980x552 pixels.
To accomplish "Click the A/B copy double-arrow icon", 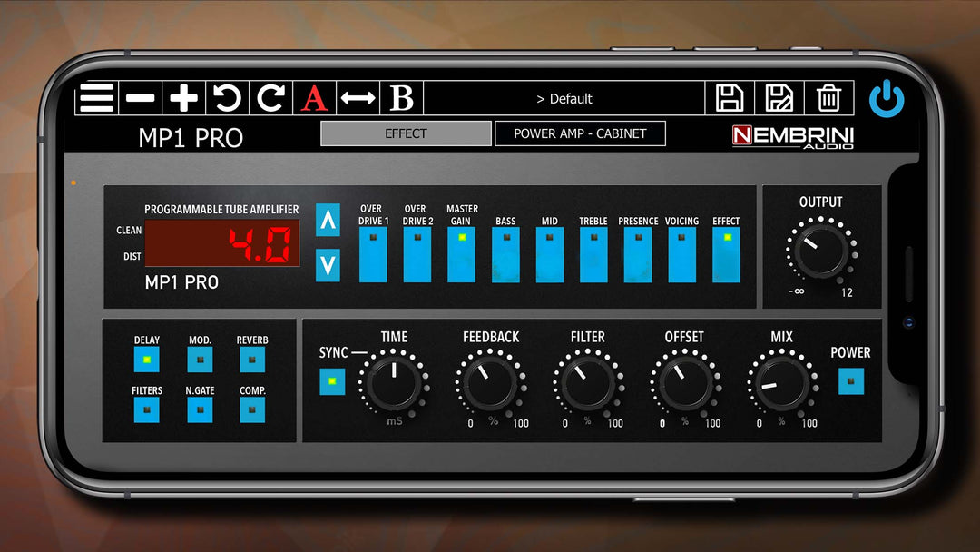I will click(x=358, y=98).
